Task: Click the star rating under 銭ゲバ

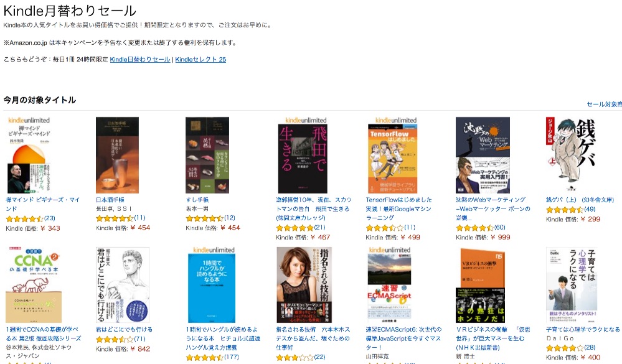Action: [565, 210]
